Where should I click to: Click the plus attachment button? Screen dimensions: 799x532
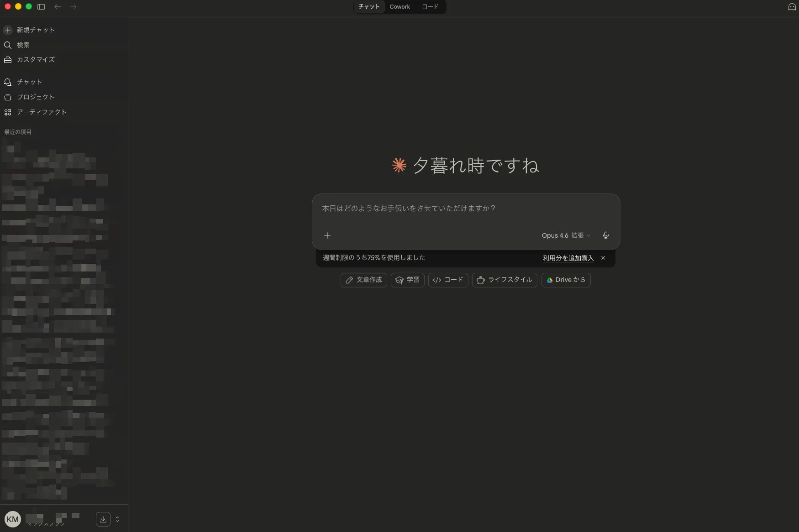(x=327, y=235)
